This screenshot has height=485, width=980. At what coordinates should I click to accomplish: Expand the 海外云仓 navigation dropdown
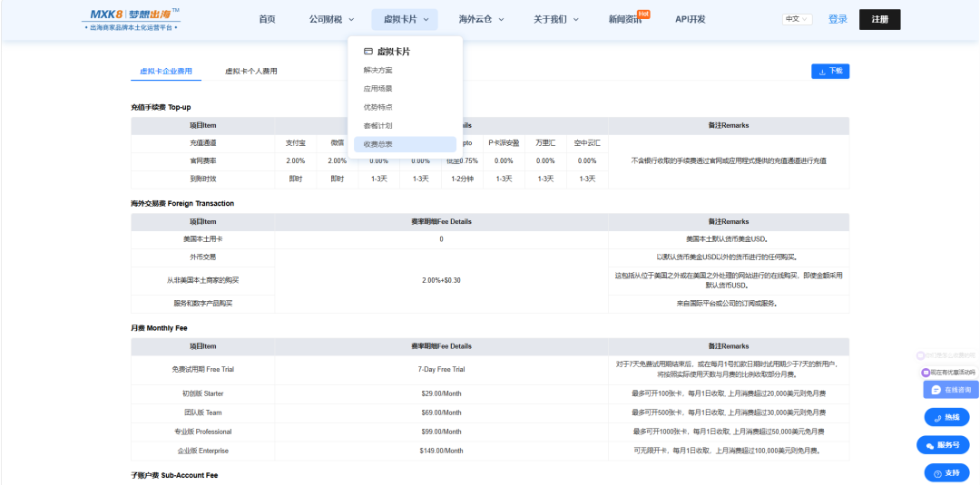pyautogui.click(x=481, y=19)
